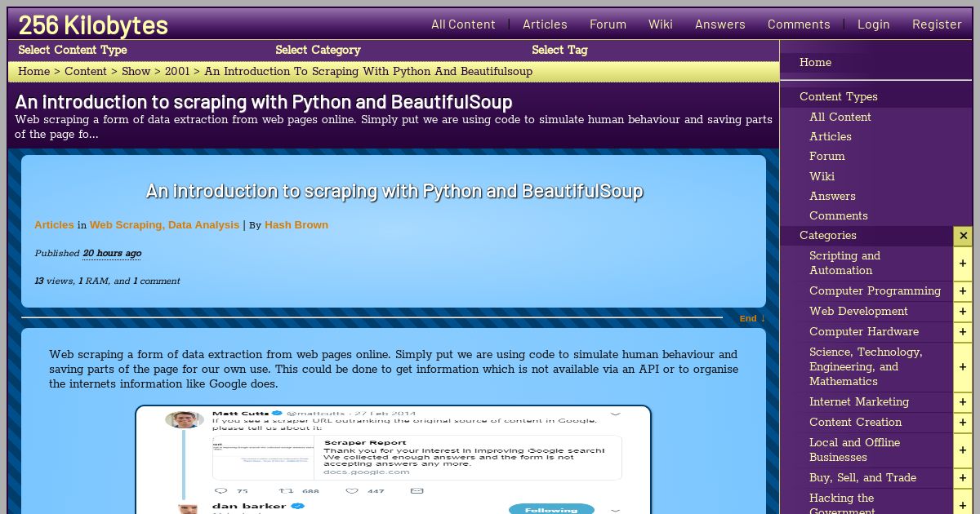The image size is (980, 514).
Task: Select Answers in the sidebar
Action: (832, 197)
